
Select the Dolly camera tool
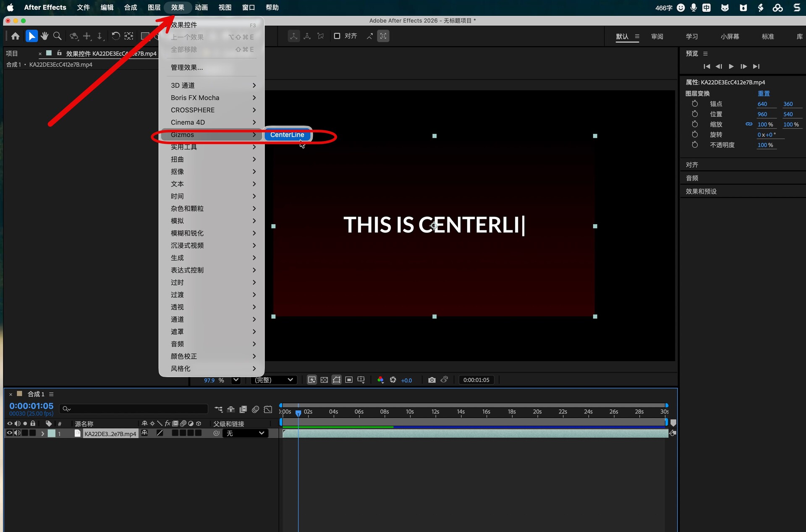(x=99, y=36)
